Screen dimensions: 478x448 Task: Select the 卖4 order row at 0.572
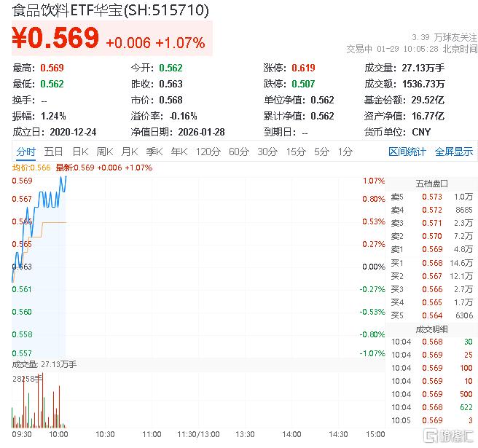click(x=431, y=210)
